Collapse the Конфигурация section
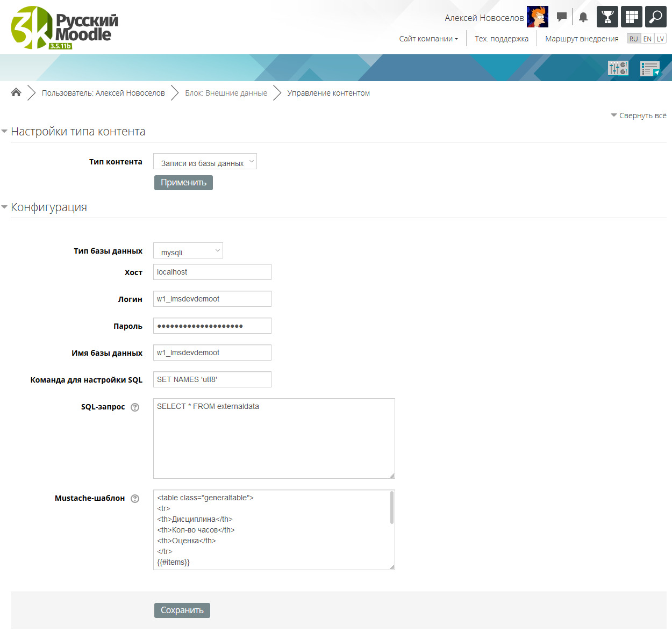This screenshot has height=633, width=672. click(48, 207)
